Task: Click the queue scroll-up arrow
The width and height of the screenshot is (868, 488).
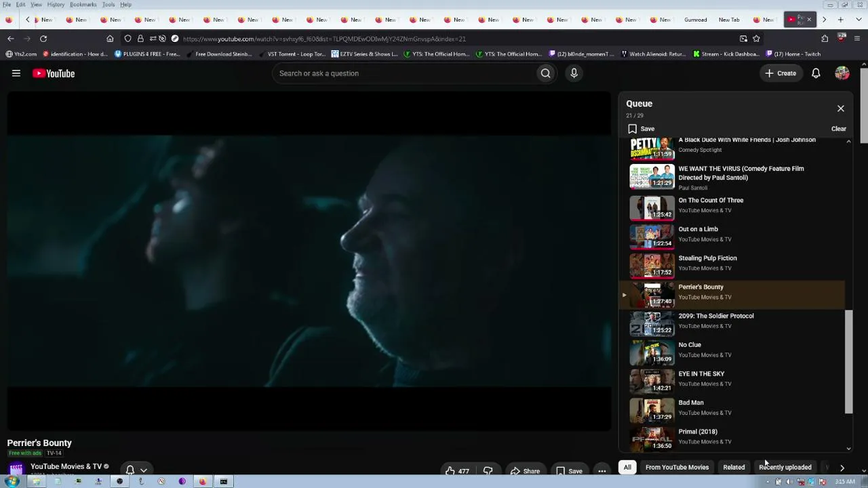Action: pyautogui.click(x=848, y=142)
